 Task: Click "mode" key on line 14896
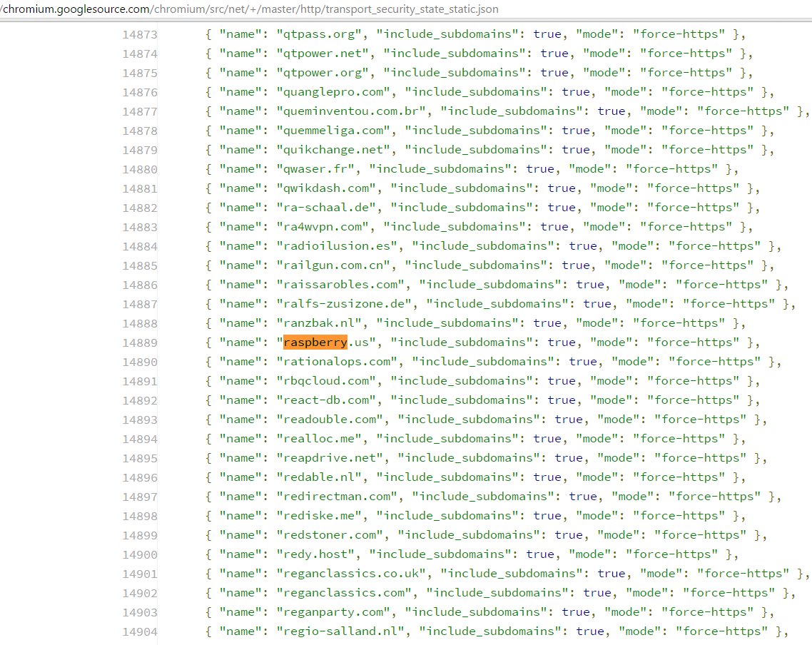[597, 477]
